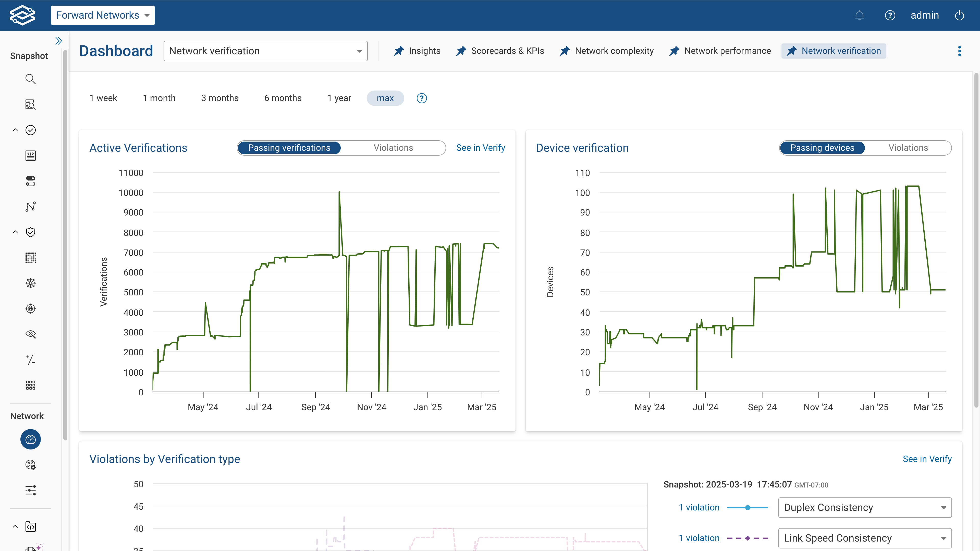The height and width of the screenshot is (551, 980).
Task: Switch Active Verifications to Violations view
Action: click(393, 147)
